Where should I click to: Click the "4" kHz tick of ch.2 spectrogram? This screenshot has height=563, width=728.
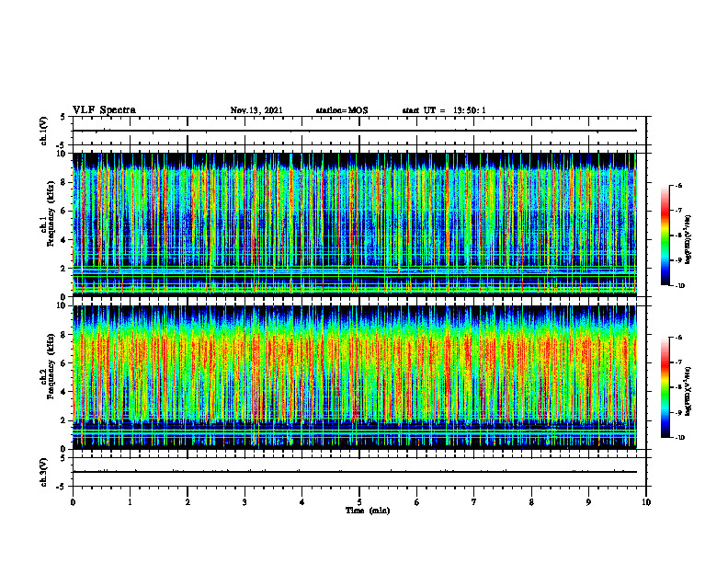(x=64, y=392)
